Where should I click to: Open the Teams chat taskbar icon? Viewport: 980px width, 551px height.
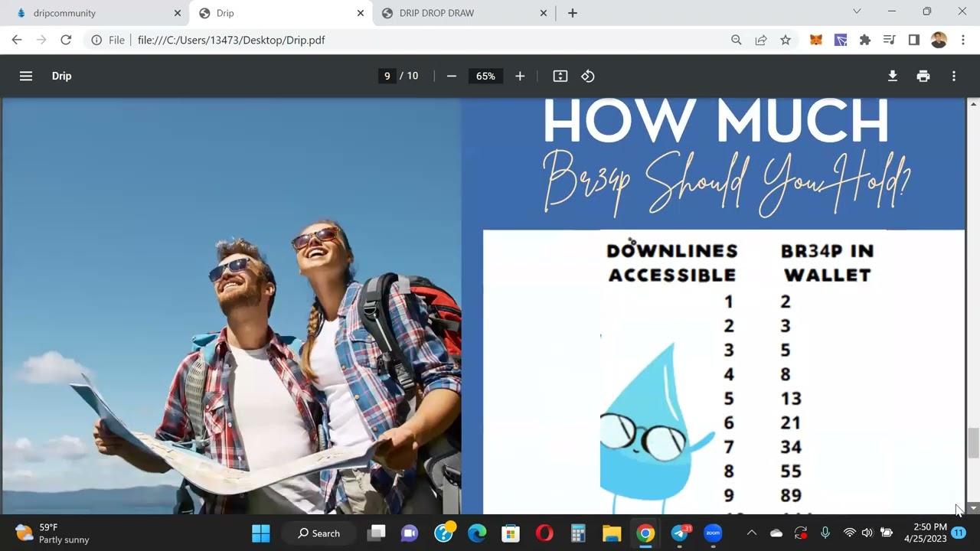(x=410, y=533)
